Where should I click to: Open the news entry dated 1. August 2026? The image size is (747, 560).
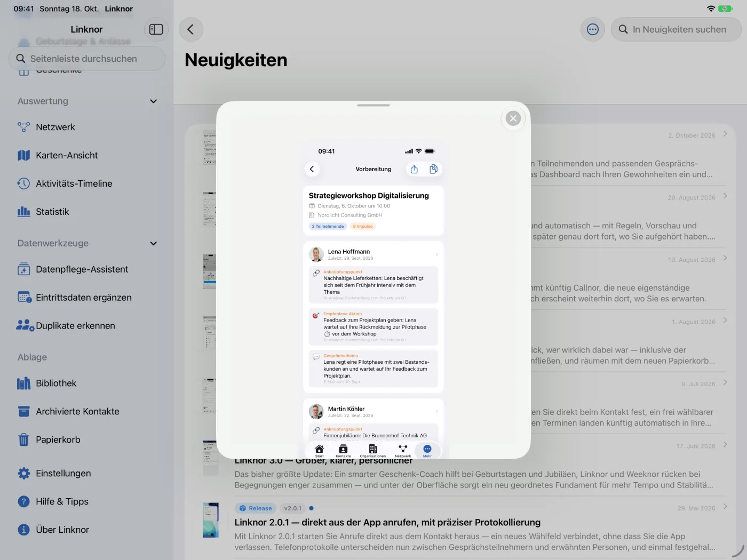[460, 342]
